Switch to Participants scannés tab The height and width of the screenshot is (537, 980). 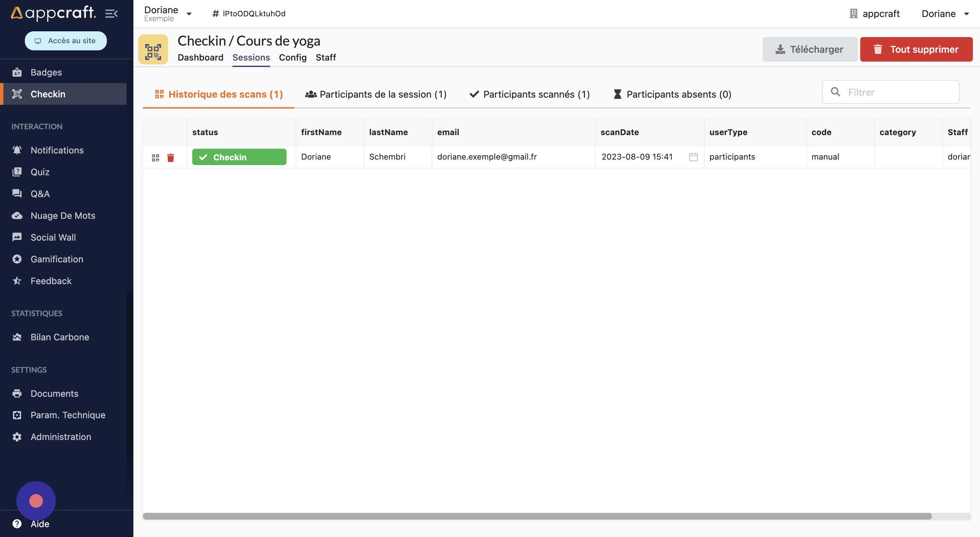tap(529, 94)
